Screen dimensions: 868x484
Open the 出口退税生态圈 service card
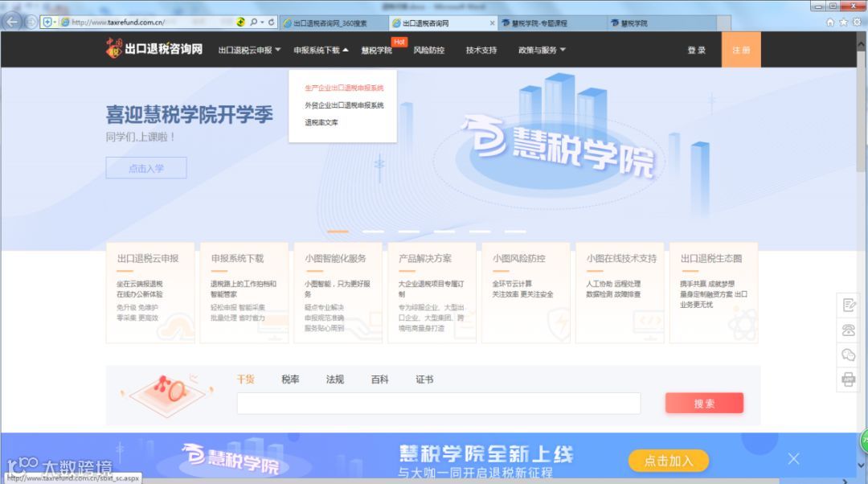pyautogui.click(x=714, y=293)
